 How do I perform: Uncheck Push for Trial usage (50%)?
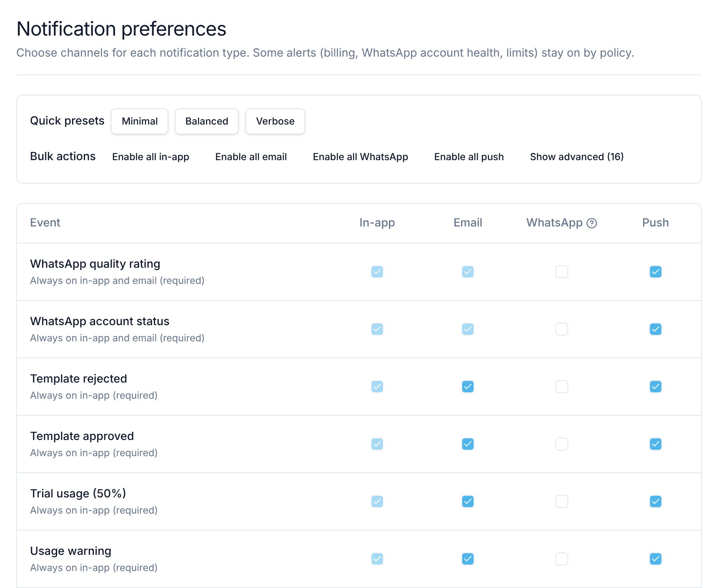(656, 501)
